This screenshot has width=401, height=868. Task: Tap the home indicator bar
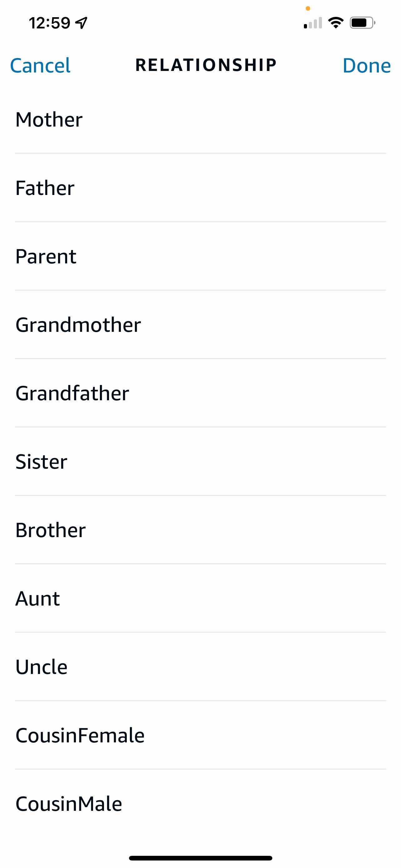coord(200,858)
